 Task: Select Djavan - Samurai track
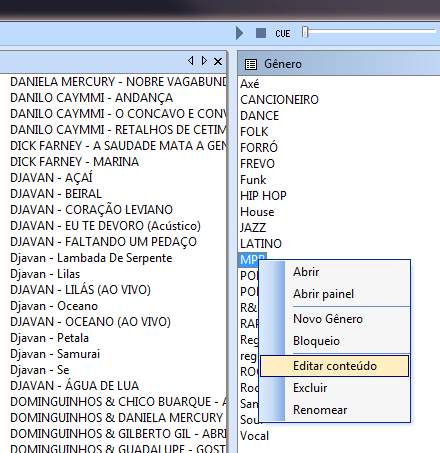55,354
